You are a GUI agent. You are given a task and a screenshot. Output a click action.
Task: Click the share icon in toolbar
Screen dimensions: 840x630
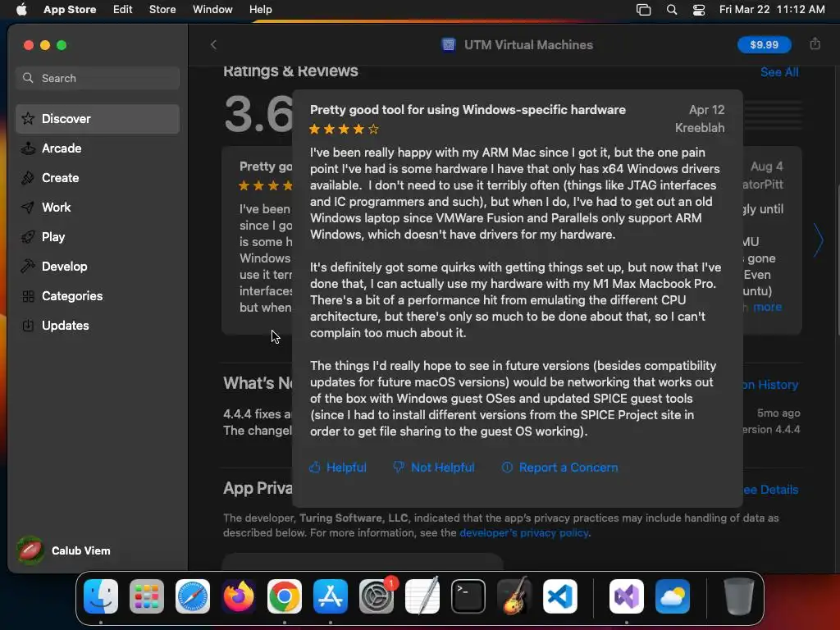pos(815,44)
